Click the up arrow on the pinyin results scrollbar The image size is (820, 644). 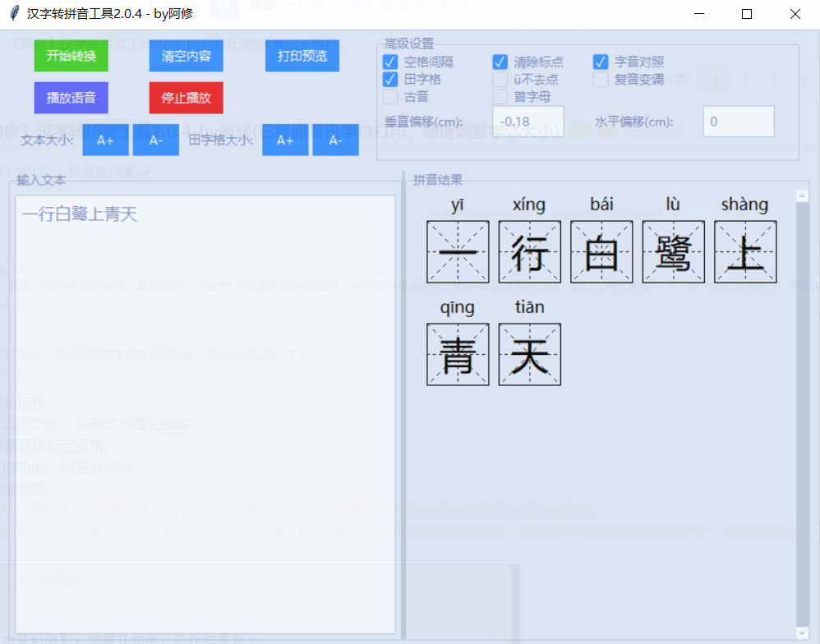(x=802, y=195)
